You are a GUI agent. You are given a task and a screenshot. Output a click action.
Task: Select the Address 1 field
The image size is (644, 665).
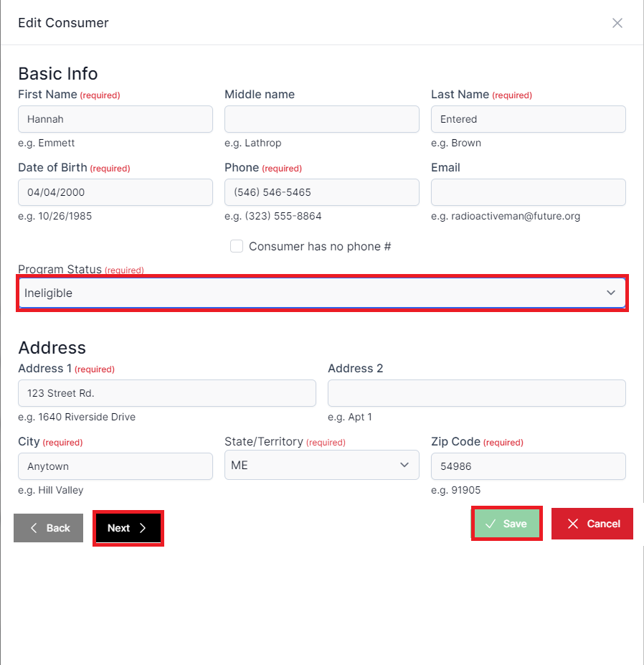[x=166, y=393]
